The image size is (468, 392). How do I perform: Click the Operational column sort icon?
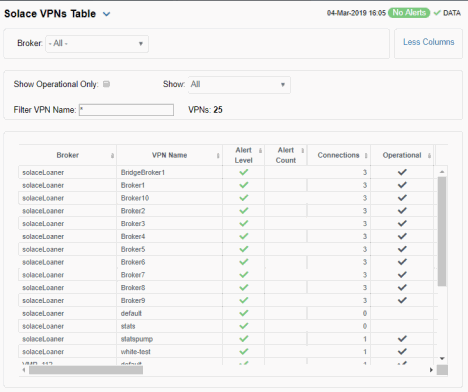429,156
